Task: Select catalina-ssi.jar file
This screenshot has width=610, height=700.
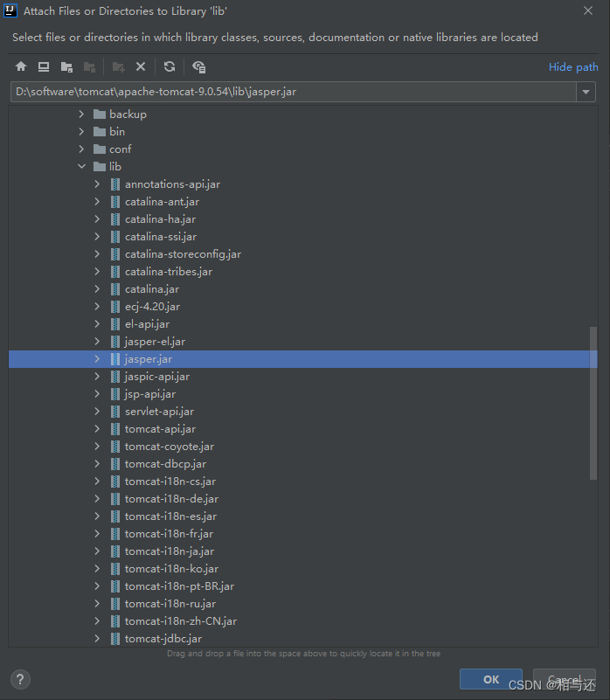Action: click(x=161, y=237)
